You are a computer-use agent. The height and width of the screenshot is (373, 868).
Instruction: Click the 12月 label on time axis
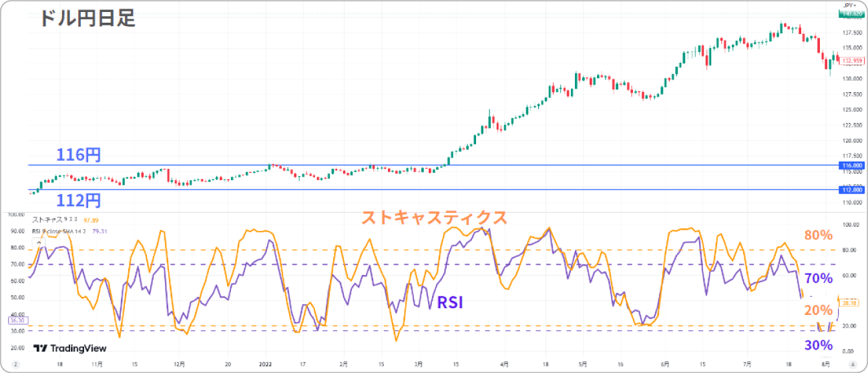click(178, 364)
